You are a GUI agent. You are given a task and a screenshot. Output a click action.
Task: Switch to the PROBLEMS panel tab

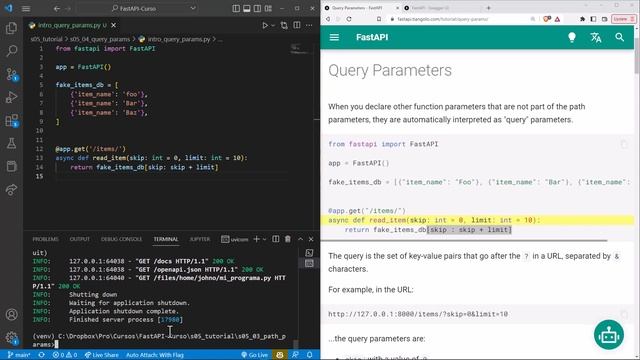coord(45,239)
